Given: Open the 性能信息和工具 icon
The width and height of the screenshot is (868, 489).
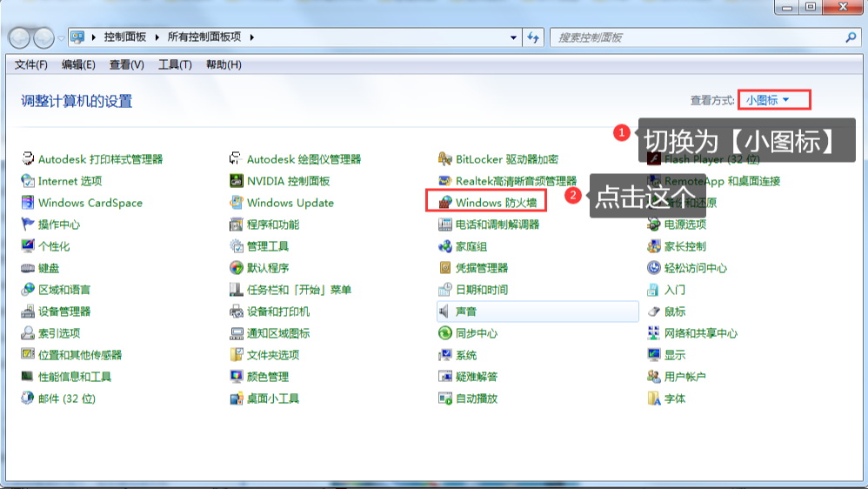Looking at the screenshot, I should point(28,377).
